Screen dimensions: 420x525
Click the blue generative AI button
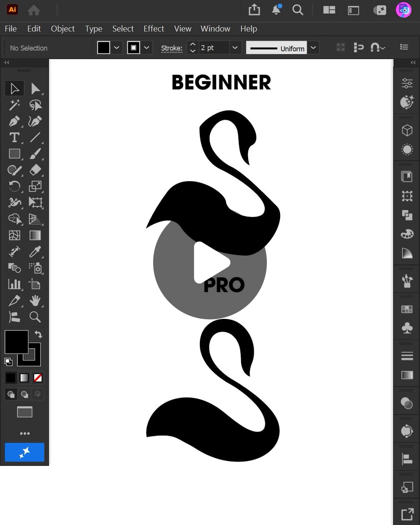click(24, 452)
